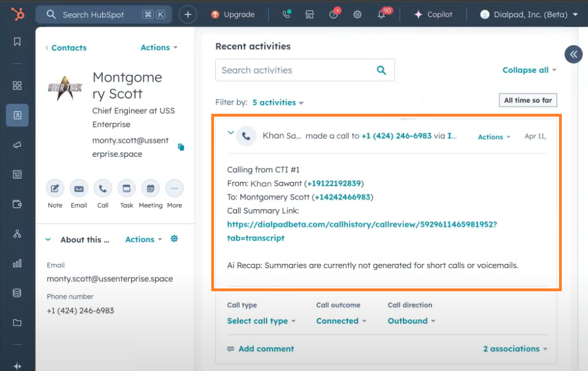Open the Library folder icon in sidebar
Viewport: 588px width, 371px height.
pos(17,322)
